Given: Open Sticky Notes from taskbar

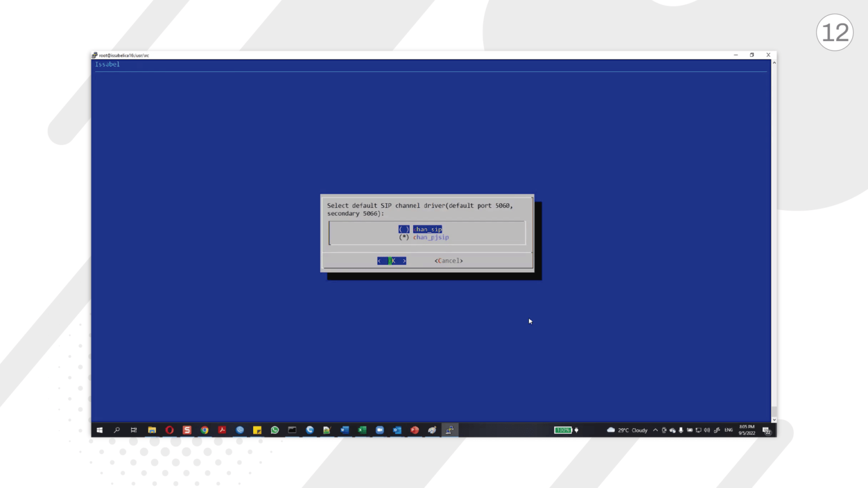Looking at the screenshot, I should [257, 430].
